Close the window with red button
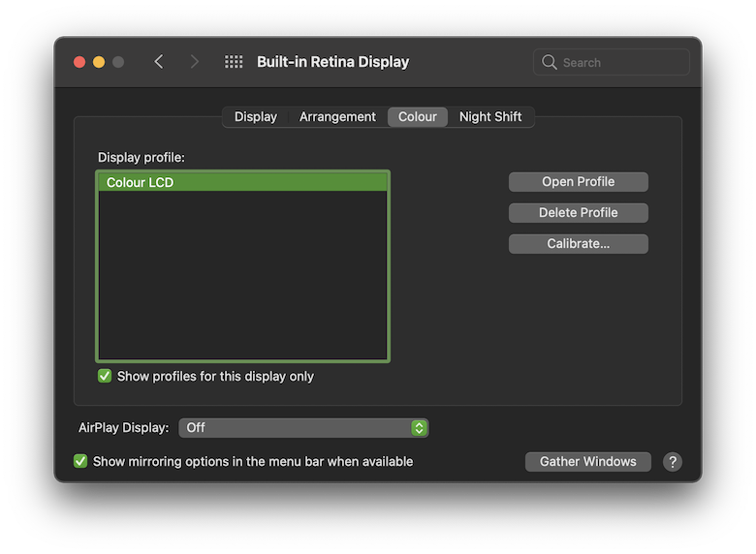 pyautogui.click(x=79, y=62)
